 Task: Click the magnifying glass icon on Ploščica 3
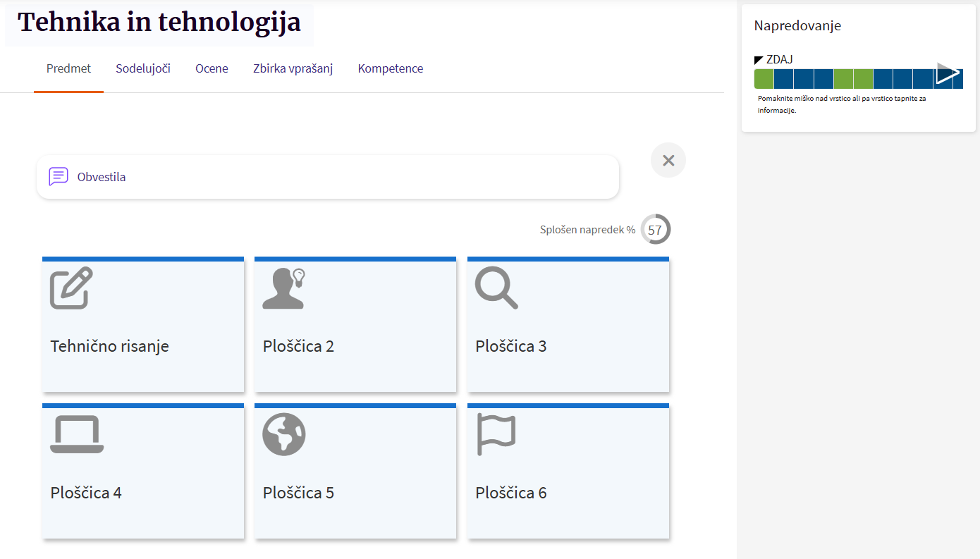pyautogui.click(x=496, y=288)
